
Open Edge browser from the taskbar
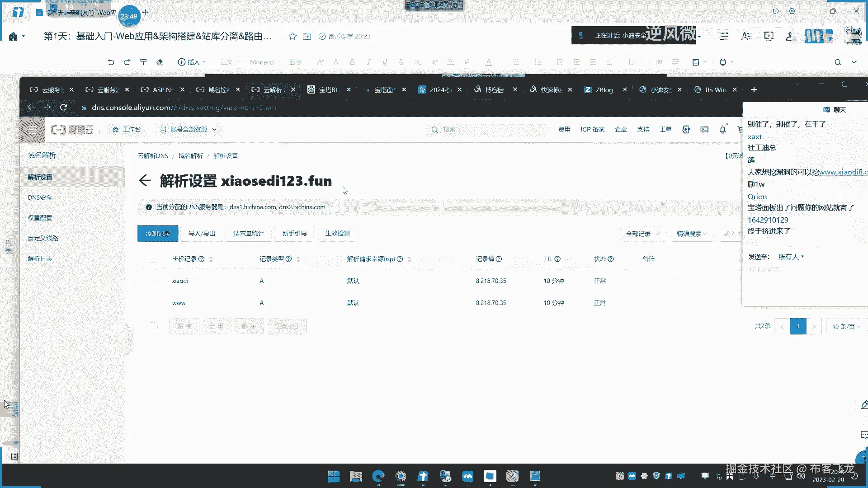click(378, 476)
